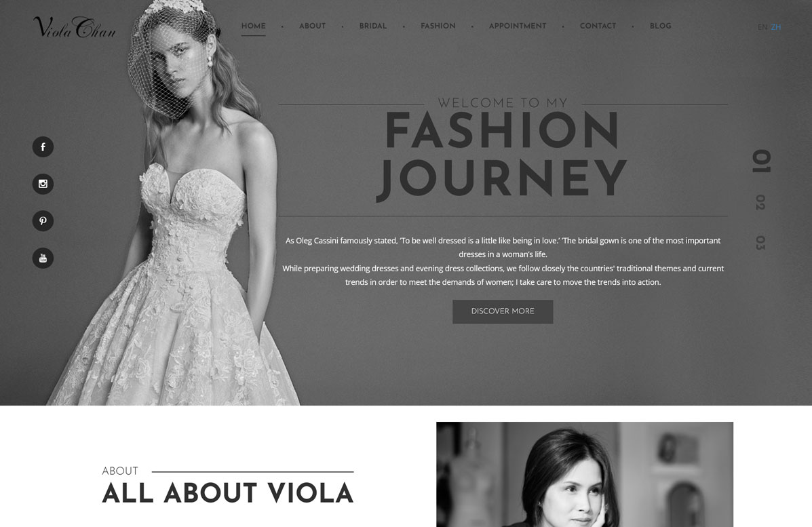Click the All About Viola heading
The height and width of the screenshot is (527, 812).
(228, 493)
